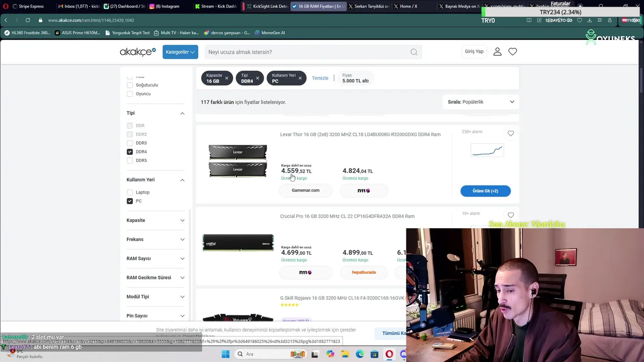Click the Ürüne Git (+2) button
The image size is (644, 362).
pos(486,191)
